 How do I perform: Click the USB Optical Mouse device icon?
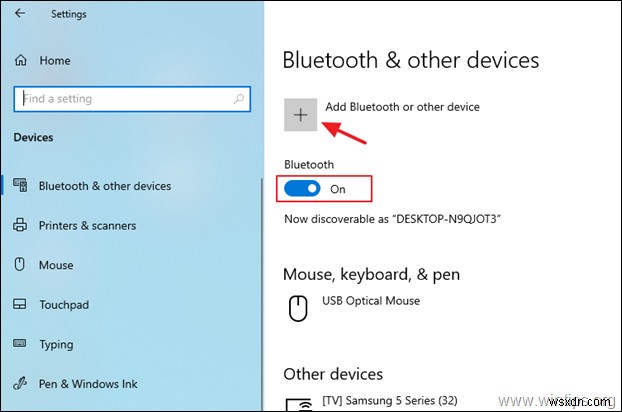point(297,309)
